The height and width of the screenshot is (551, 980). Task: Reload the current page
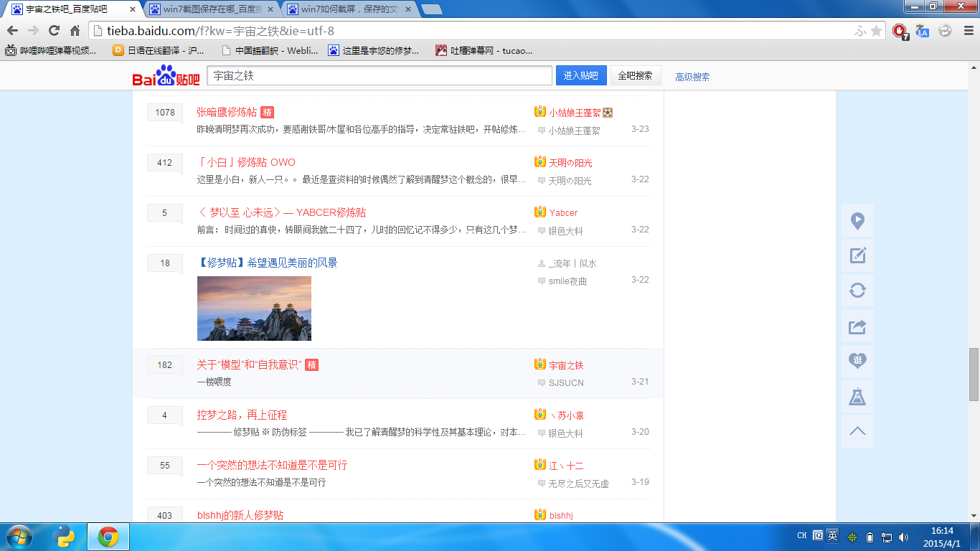click(x=54, y=31)
